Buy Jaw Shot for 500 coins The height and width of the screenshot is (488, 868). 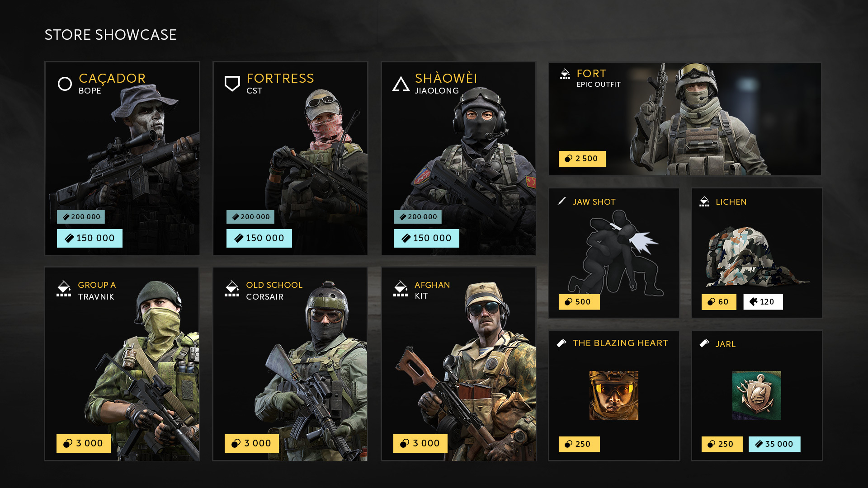click(x=579, y=302)
